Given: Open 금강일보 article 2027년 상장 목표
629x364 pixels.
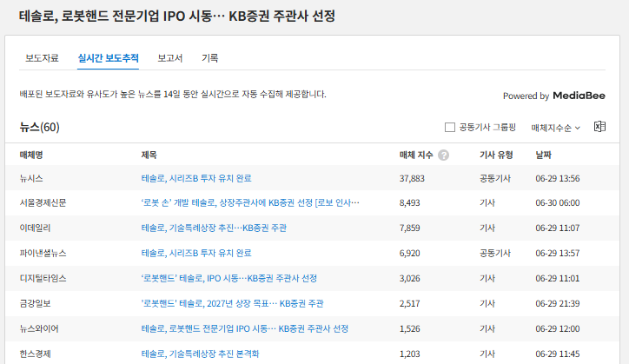Looking at the screenshot, I should (x=232, y=303).
